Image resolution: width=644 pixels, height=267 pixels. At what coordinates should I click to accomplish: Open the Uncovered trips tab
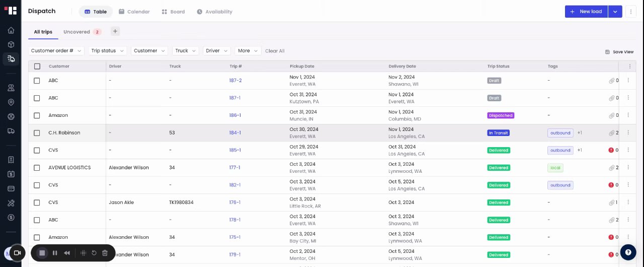click(x=76, y=32)
